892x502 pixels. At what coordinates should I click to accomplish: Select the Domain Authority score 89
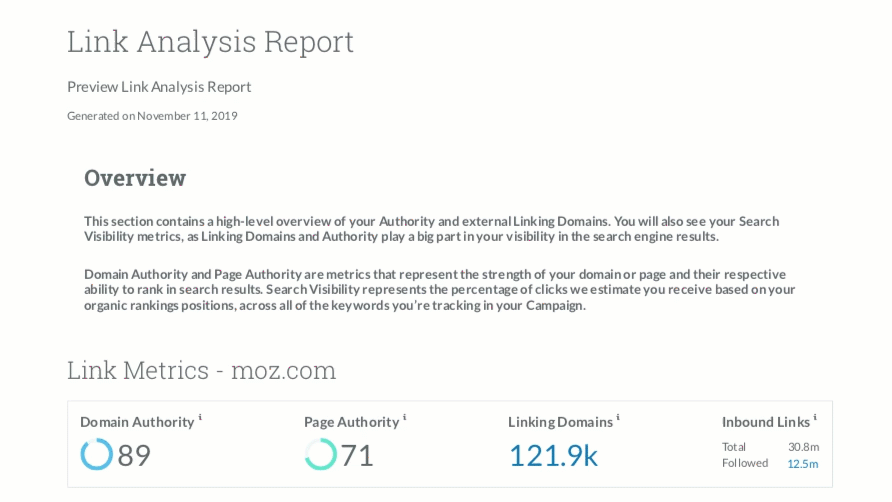pos(135,456)
